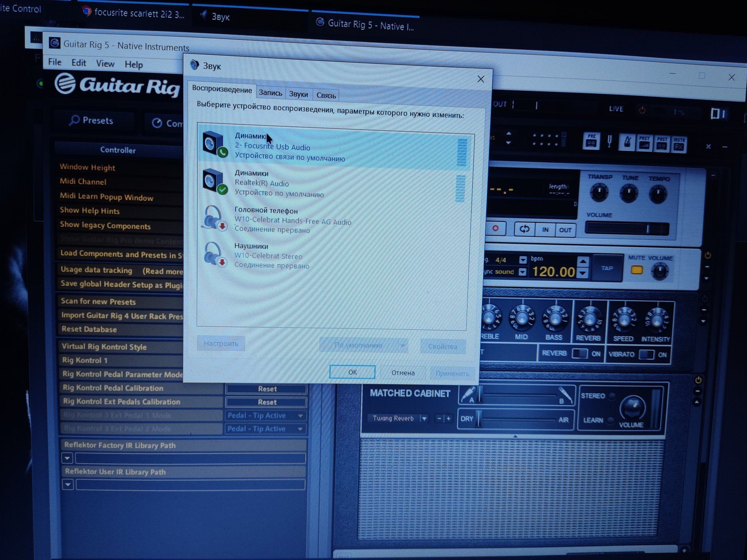Screen dimensions: 747x560
Task: Open the MSTR FX section
Action: click(679, 144)
